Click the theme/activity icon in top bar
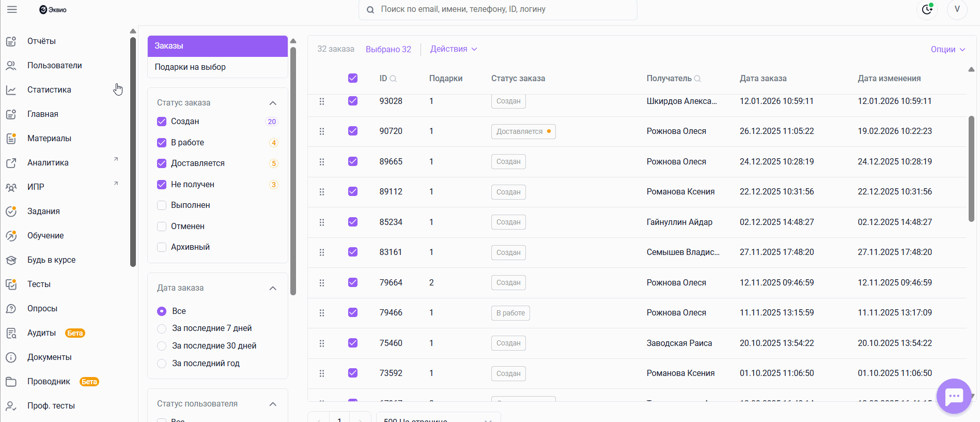 (x=927, y=9)
